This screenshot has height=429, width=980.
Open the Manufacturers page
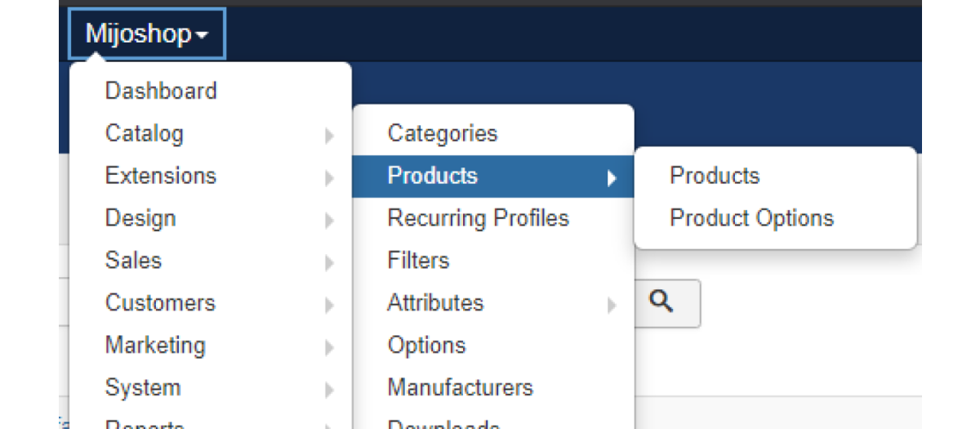pos(460,388)
